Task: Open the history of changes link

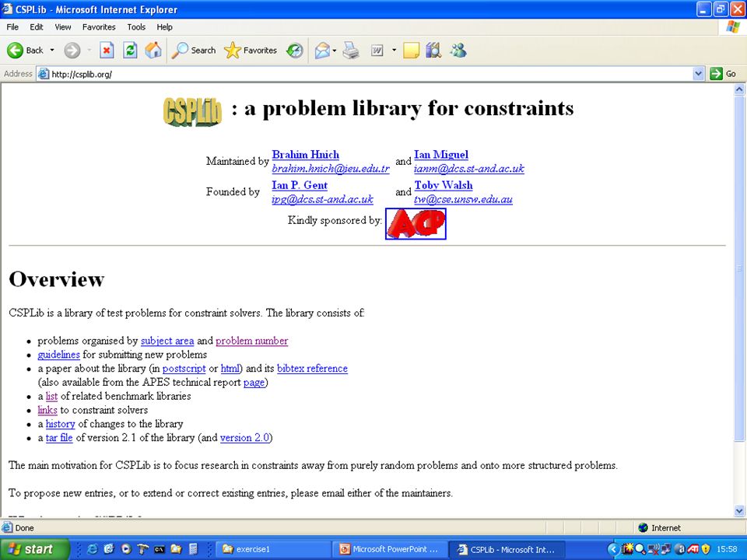Action: pos(60,424)
